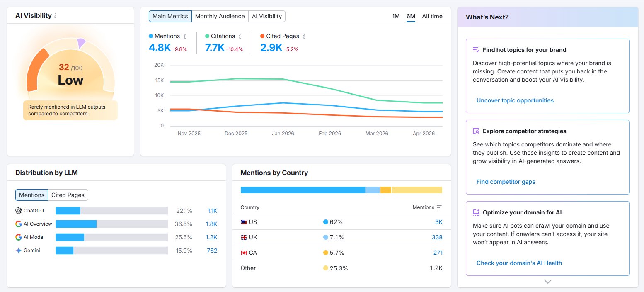
Task: Show info tooltip next to Citations metric
Action: (x=240, y=36)
